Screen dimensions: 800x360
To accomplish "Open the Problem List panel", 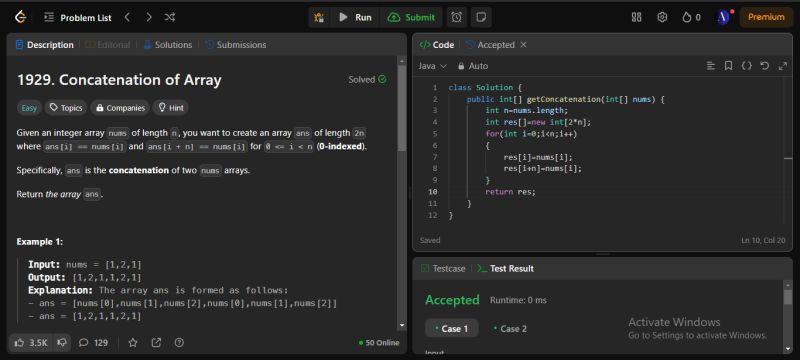I will (x=78, y=17).
